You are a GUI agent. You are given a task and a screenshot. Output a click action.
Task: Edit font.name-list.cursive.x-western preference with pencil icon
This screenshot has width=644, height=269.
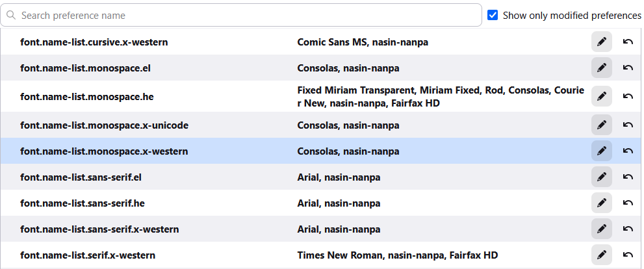point(602,42)
